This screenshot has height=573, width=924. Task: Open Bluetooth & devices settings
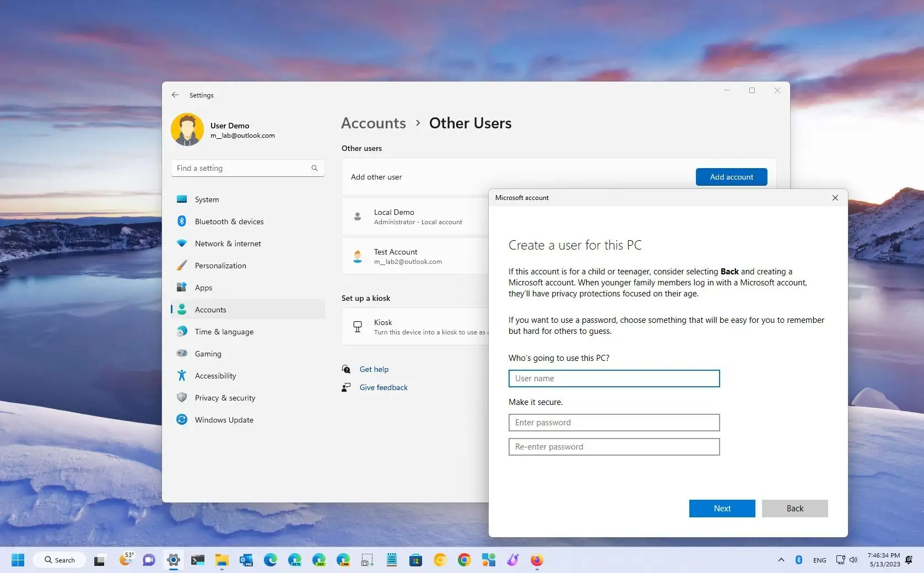pyautogui.click(x=229, y=221)
